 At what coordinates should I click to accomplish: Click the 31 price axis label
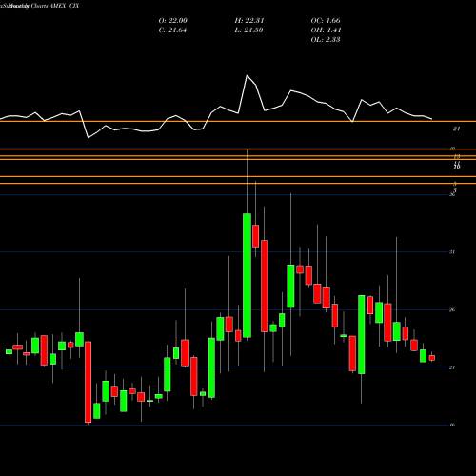tap(452, 252)
